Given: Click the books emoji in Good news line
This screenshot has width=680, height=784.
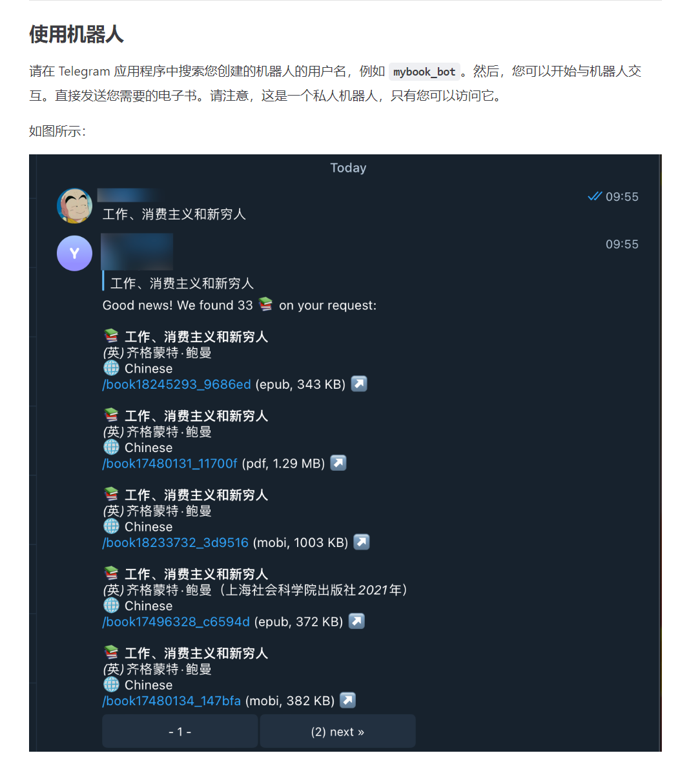Looking at the screenshot, I should click(265, 304).
